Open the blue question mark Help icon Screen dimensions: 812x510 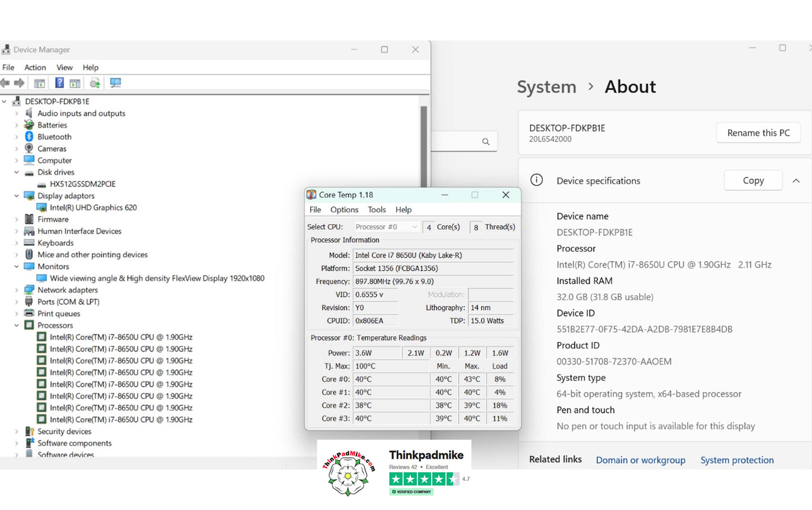coord(59,83)
